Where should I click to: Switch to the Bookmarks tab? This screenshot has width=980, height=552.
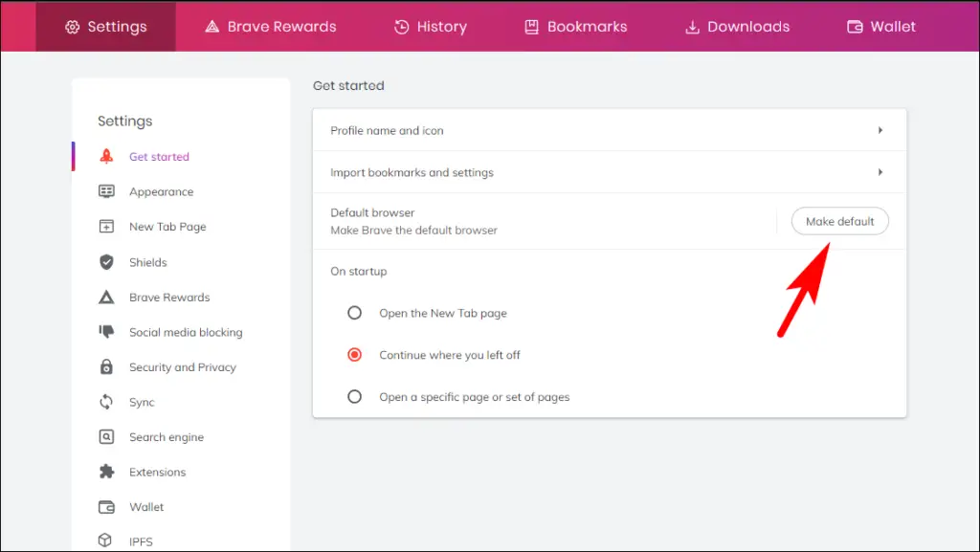tap(575, 26)
